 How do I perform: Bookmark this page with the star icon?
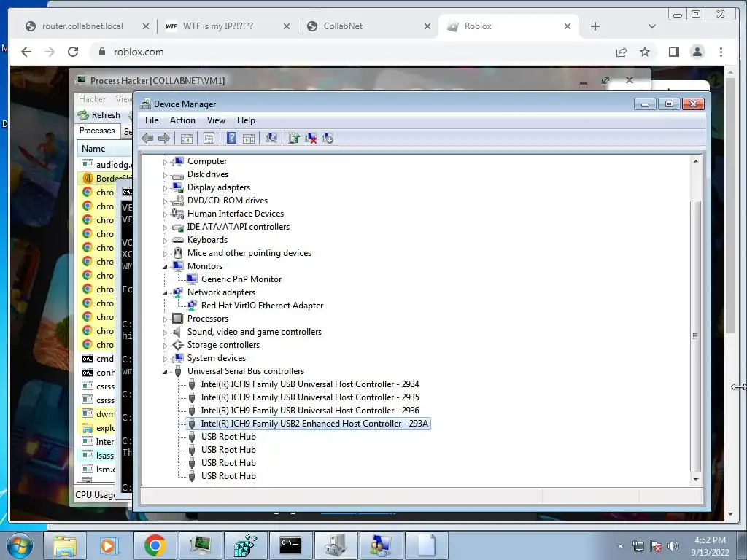tap(645, 52)
